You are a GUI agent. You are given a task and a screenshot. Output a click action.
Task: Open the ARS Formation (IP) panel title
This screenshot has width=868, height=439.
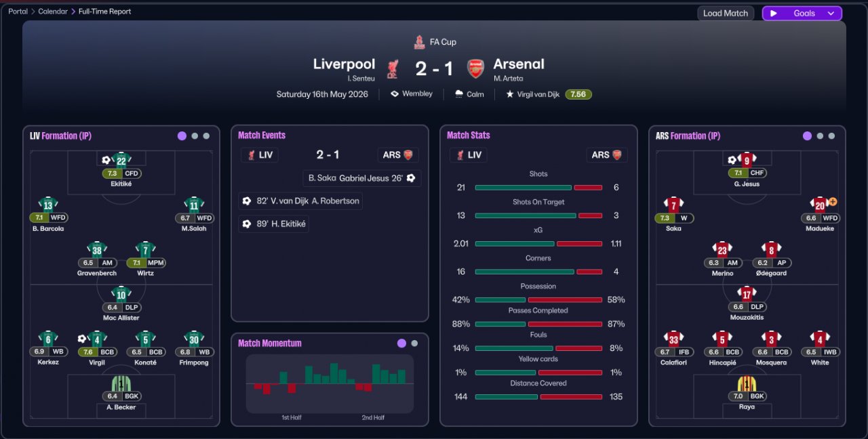(x=688, y=135)
